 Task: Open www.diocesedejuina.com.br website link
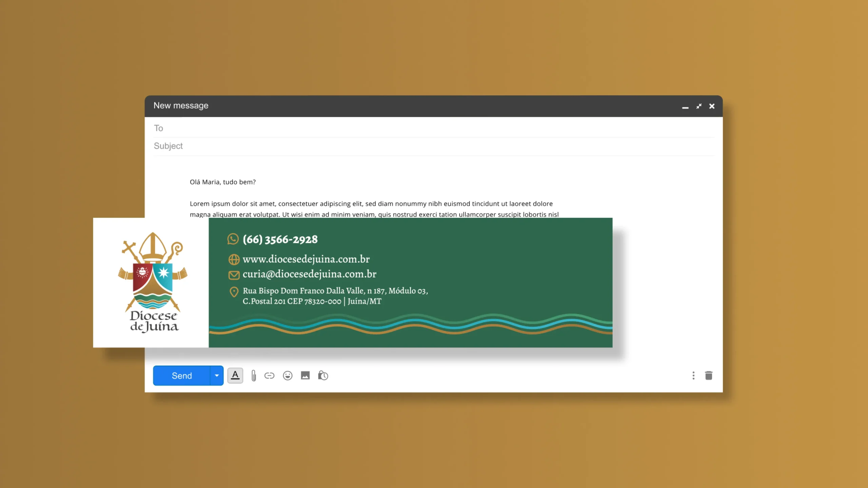(306, 259)
